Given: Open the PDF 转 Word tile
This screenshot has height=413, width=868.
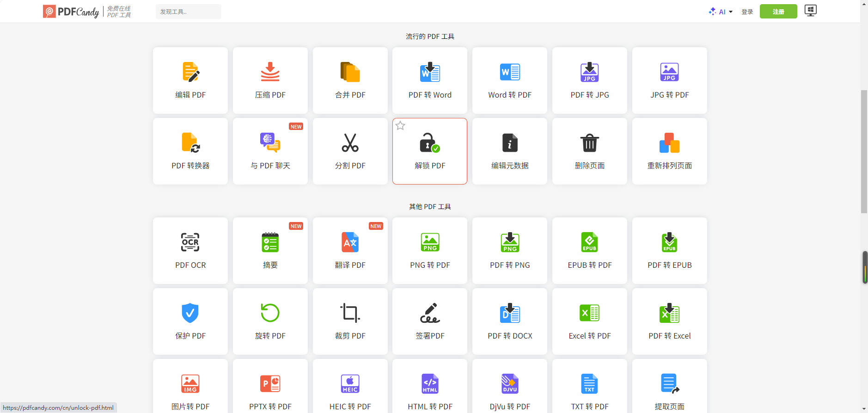Looking at the screenshot, I should [x=430, y=80].
